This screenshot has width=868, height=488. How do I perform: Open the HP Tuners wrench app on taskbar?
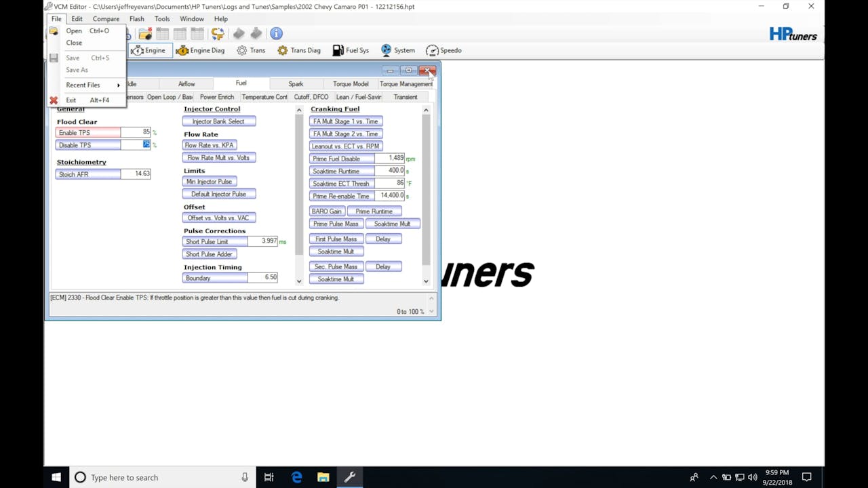click(350, 477)
